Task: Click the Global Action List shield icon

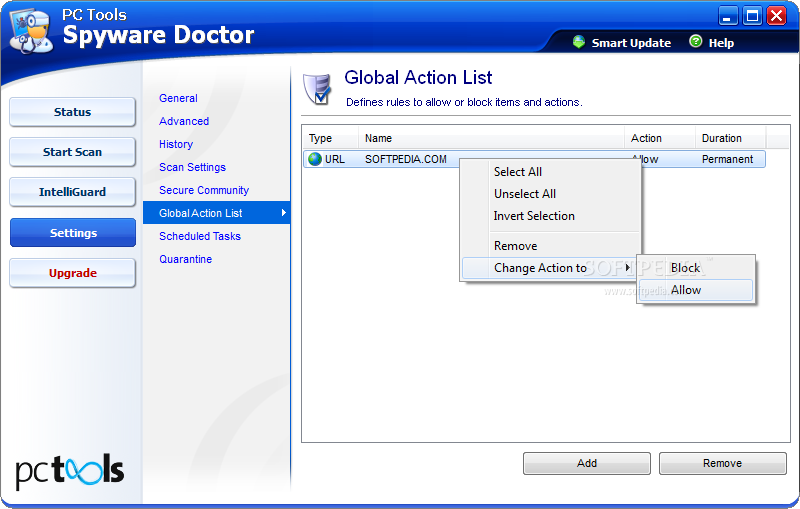Action: (x=317, y=89)
